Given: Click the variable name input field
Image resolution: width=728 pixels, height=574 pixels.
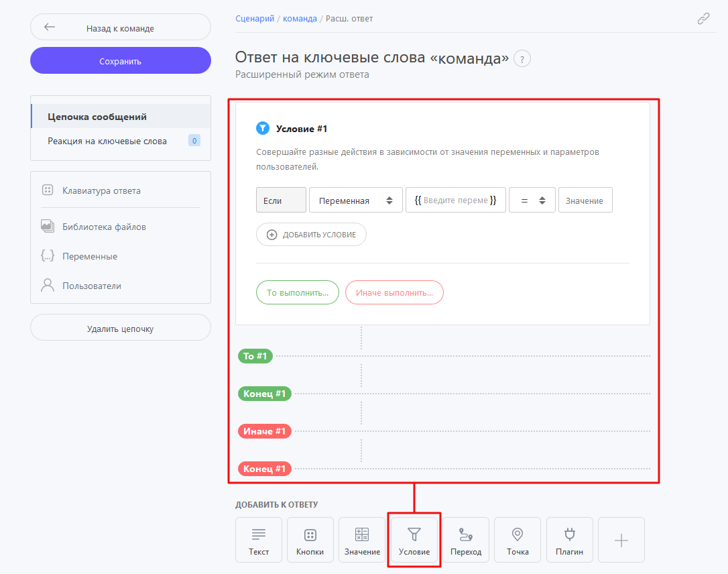Looking at the screenshot, I should tap(456, 200).
